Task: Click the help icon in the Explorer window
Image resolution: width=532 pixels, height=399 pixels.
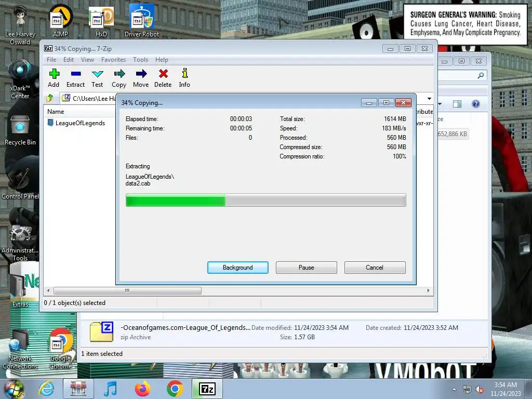Action: 476,104
